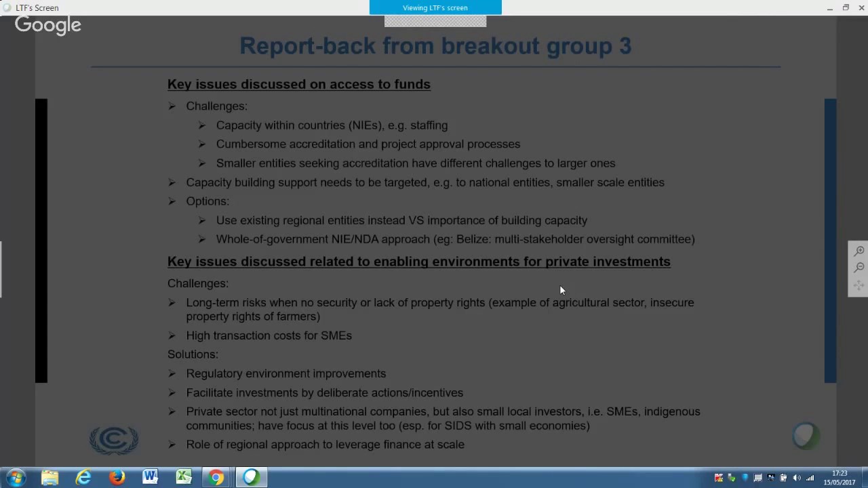Click the first 'Challenges:' bullet
Image resolution: width=868 pixels, height=488 pixels.
tap(217, 106)
